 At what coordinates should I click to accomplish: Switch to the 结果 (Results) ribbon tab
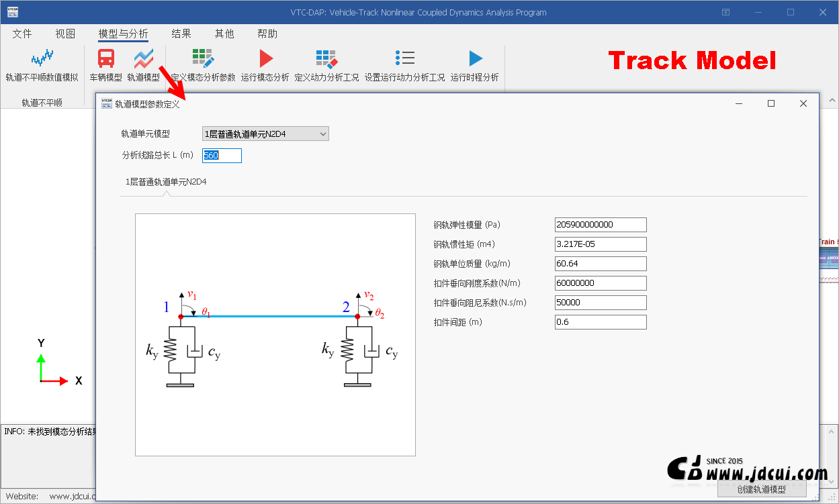(x=181, y=34)
